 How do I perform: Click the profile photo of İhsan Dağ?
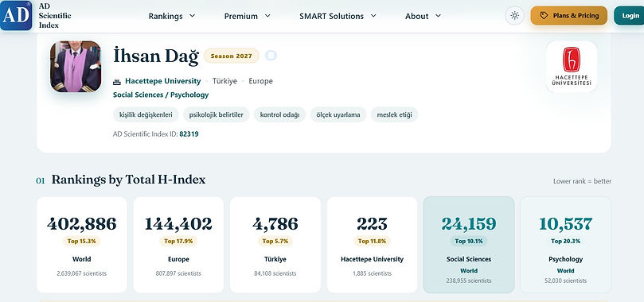tap(76, 67)
